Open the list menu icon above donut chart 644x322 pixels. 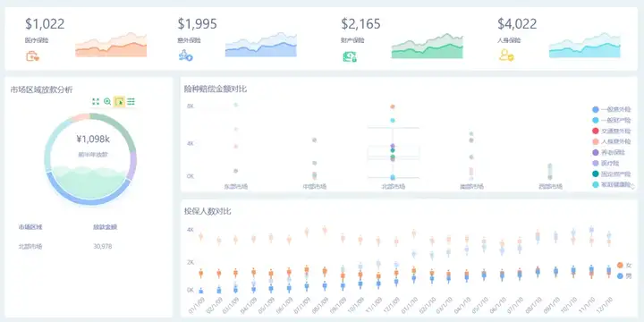tap(131, 101)
